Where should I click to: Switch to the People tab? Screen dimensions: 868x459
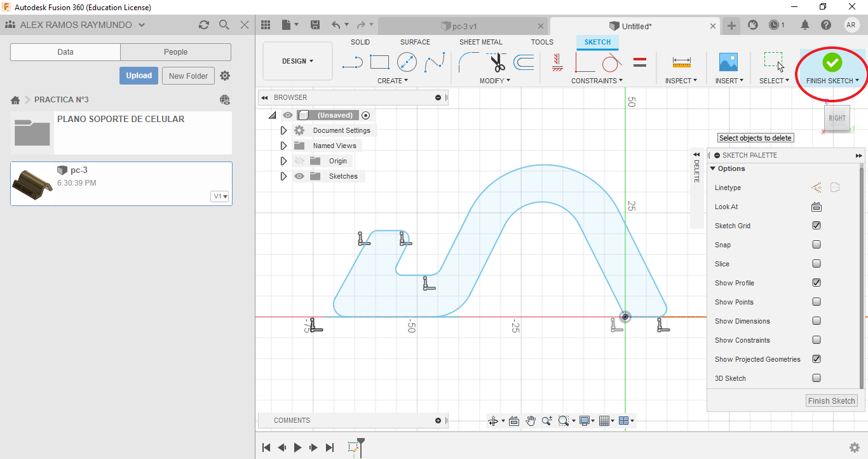point(175,52)
